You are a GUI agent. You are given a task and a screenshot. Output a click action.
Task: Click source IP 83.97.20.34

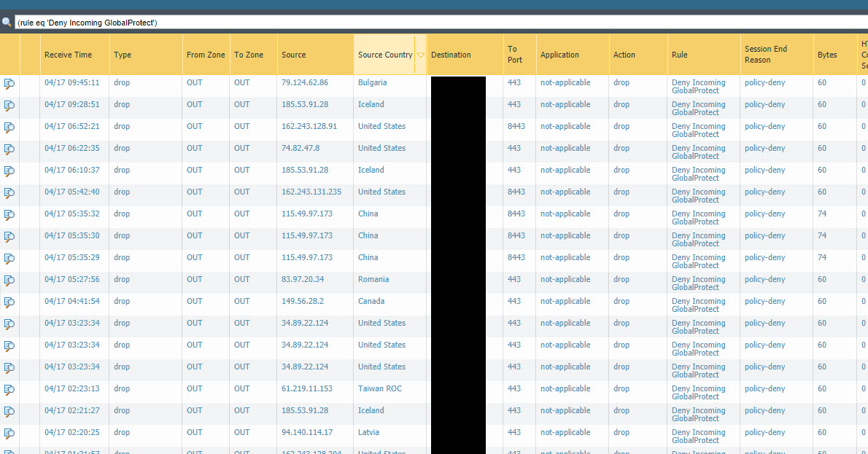[x=302, y=279]
